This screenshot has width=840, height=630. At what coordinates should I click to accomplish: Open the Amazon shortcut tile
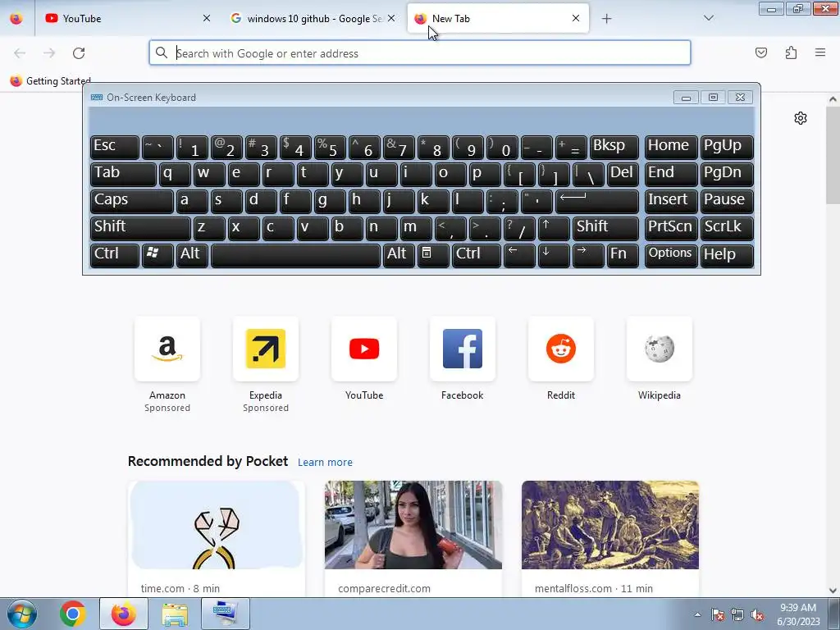point(167,349)
